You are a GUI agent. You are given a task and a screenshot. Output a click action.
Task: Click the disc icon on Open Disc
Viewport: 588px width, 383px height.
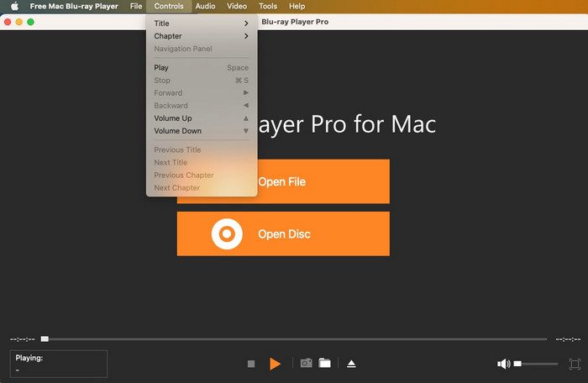click(x=227, y=234)
